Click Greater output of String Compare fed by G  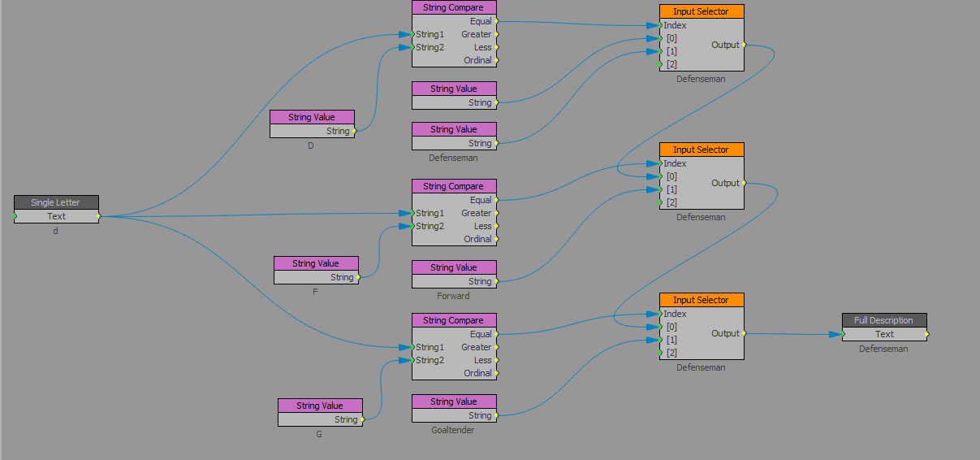coord(497,347)
